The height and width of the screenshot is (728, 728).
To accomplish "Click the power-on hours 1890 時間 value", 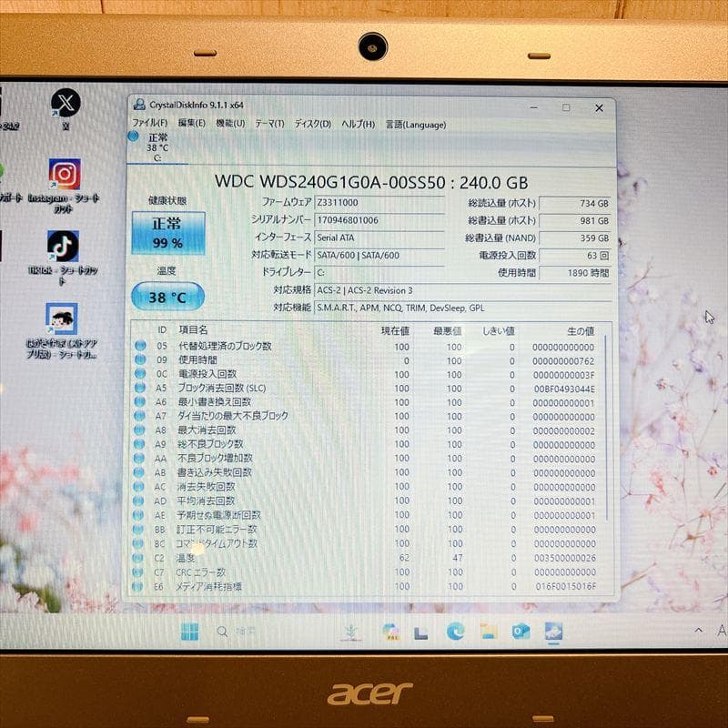I will (x=574, y=272).
